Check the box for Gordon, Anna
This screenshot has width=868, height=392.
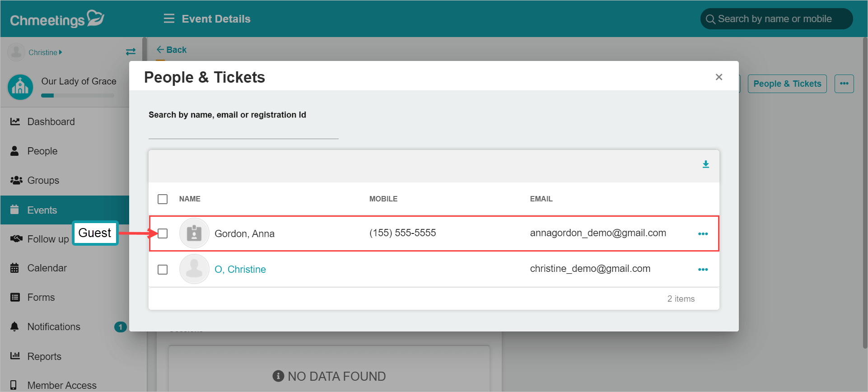pos(163,233)
